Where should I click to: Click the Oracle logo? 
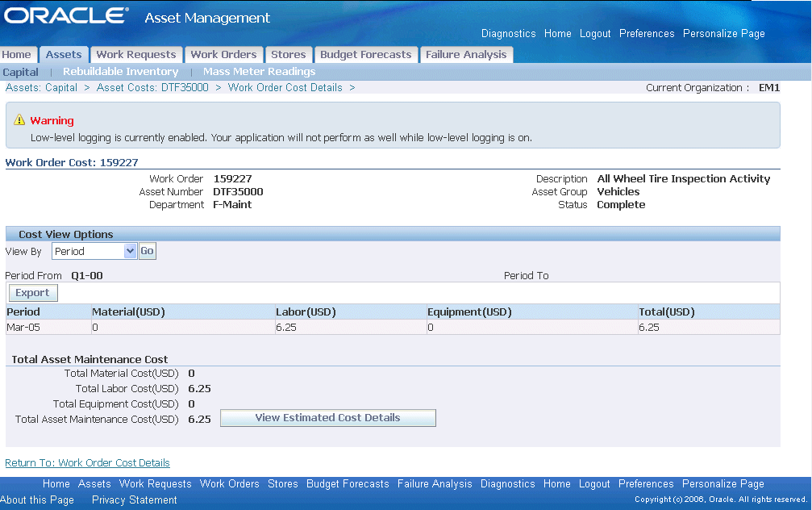click(65, 15)
